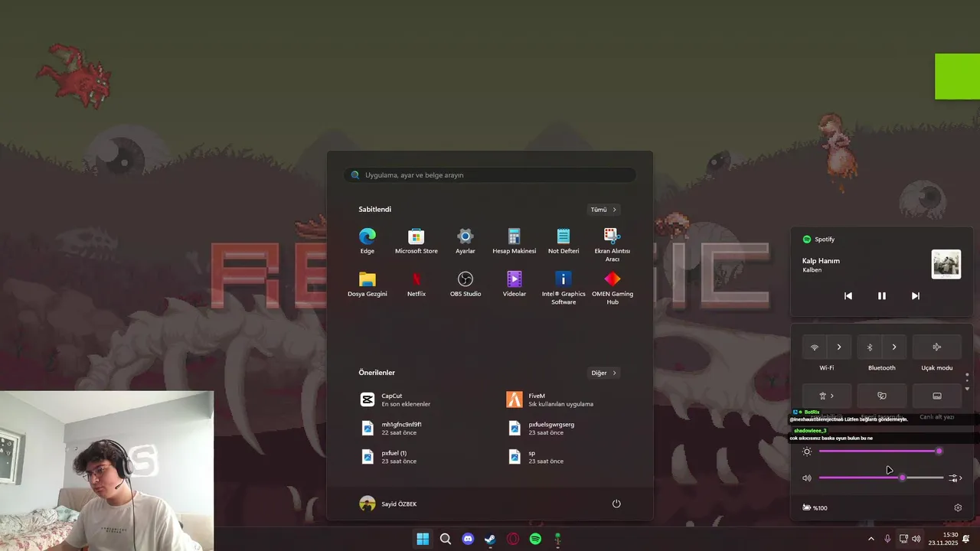Open Sayid ÖZBEK user account menu
Image resolution: width=980 pixels, height=551 pixels.
(x=388, y=504)
